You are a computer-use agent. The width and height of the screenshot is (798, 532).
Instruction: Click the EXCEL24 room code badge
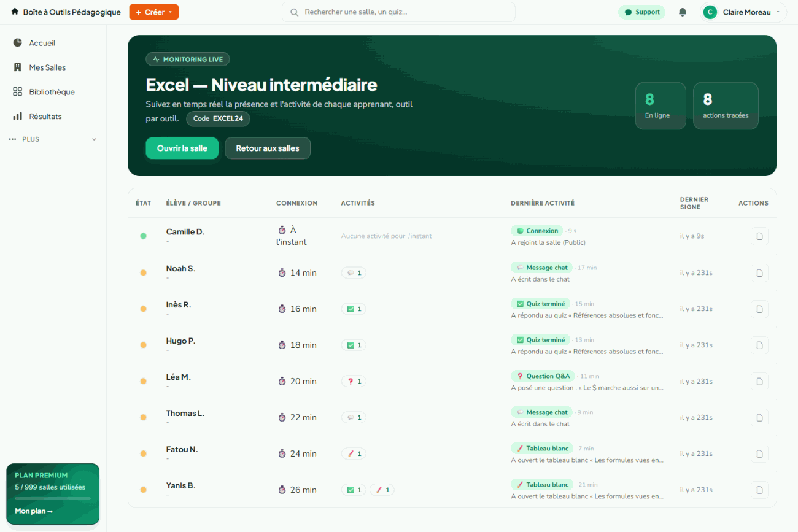tap(218, 118)
